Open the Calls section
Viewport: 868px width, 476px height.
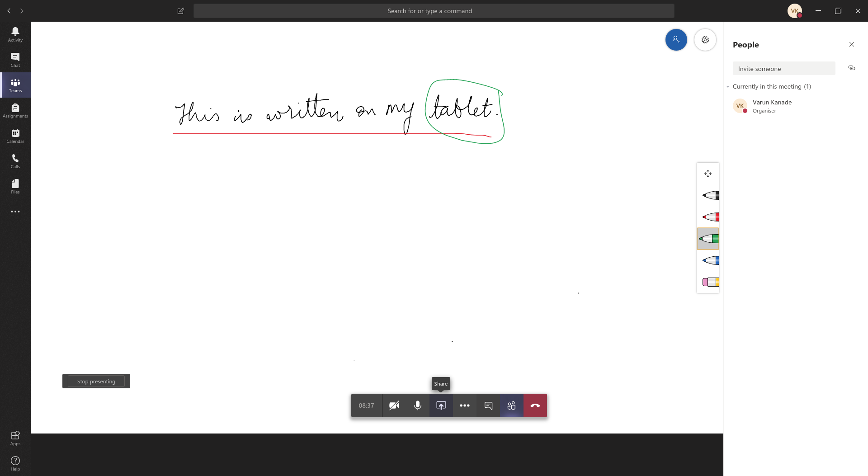coord(15,161)
